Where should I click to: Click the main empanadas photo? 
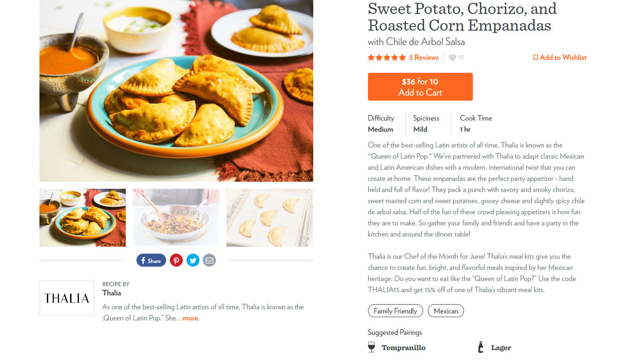tap(176, 90)
